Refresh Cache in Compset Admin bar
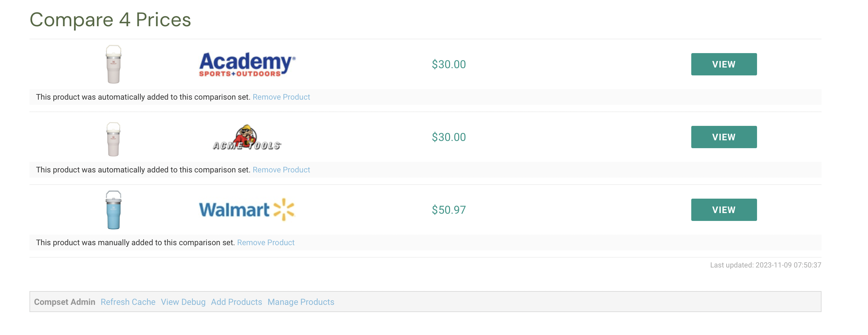Screen dimensions: 868x335 [128, 302]
